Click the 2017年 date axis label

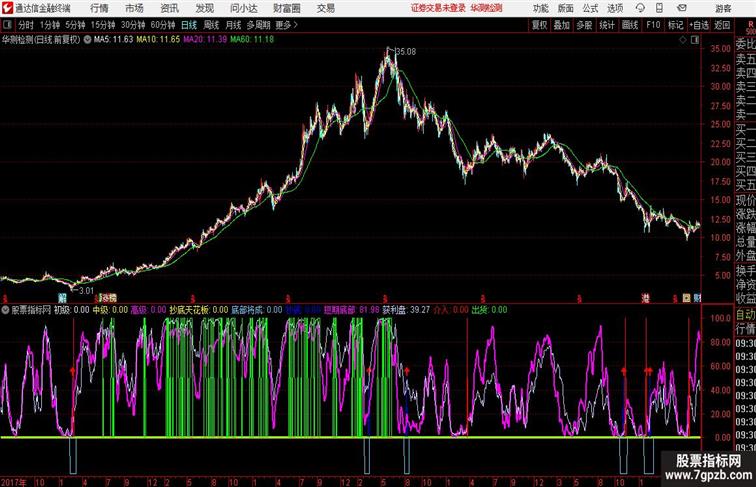pos(14,482)
